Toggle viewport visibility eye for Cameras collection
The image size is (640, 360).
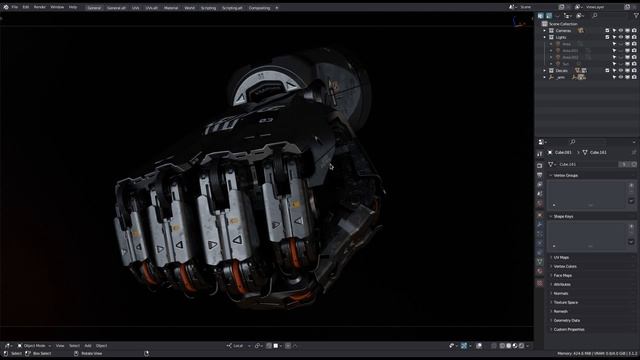click(x=621, y=31)
